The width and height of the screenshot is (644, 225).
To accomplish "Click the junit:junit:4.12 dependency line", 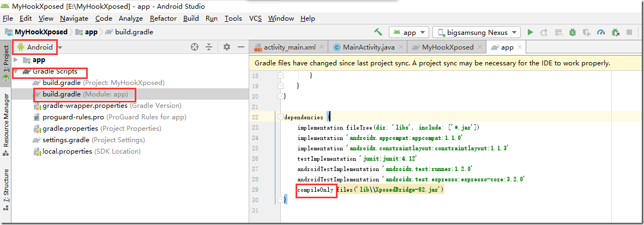I will pyautogui.click(x=358, y=159).
